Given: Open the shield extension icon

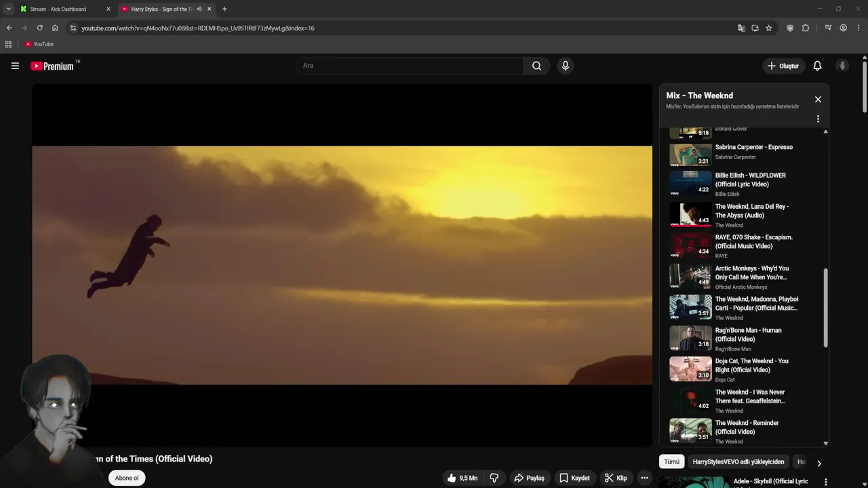Looking at the screenshot, I should (790, 28).
